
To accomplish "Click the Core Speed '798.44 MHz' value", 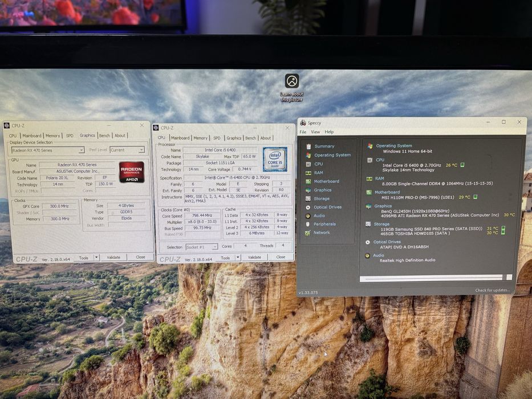I will pyautogui.click(x=202, y=215).
